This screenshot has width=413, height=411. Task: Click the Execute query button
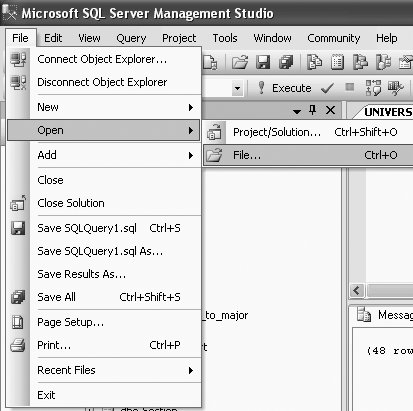point(285,88)
